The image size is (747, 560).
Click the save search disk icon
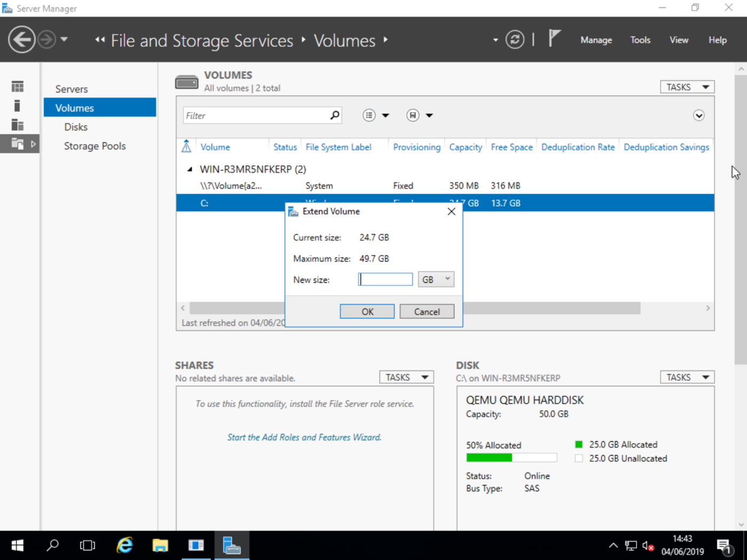point(412,115)
